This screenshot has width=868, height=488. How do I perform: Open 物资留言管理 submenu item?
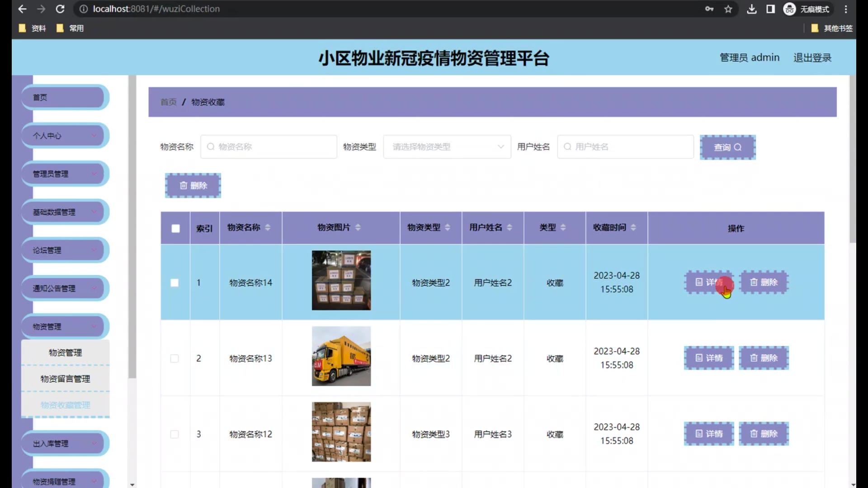pos(65,379)
